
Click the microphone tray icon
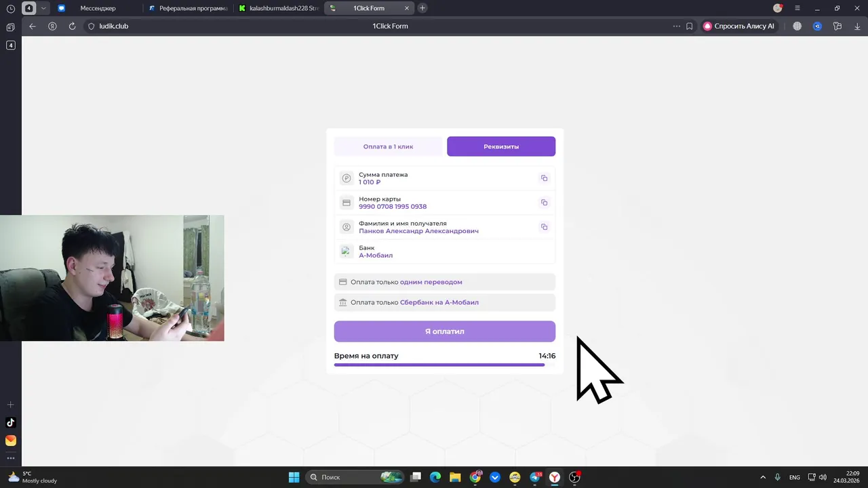tap(778, 477)
